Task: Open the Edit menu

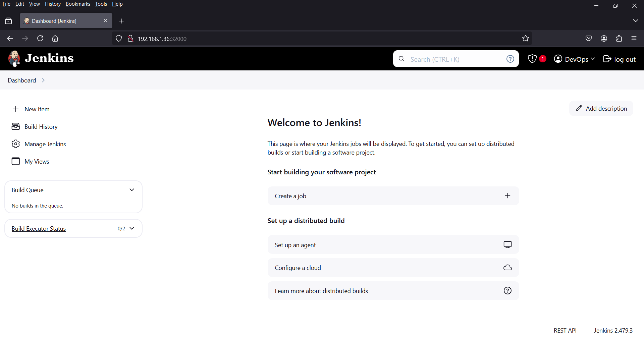Action: click(x=20, y=4)
